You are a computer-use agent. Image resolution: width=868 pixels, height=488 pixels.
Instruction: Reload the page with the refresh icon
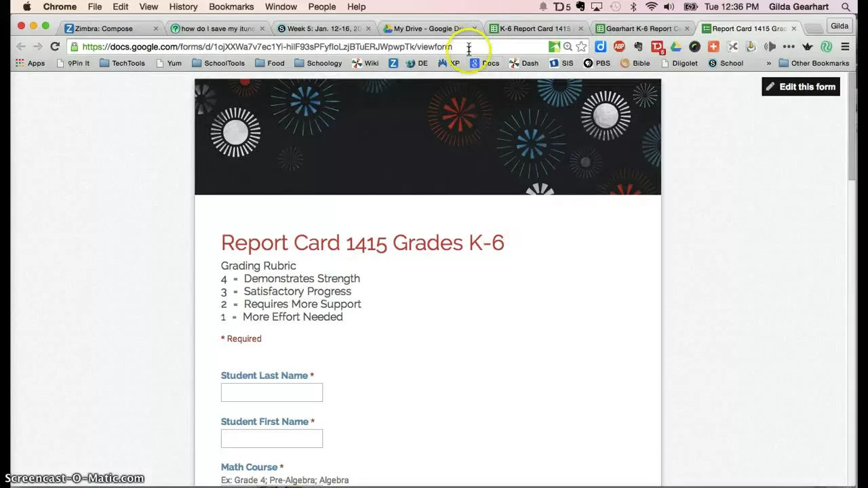tap(55, 47)
